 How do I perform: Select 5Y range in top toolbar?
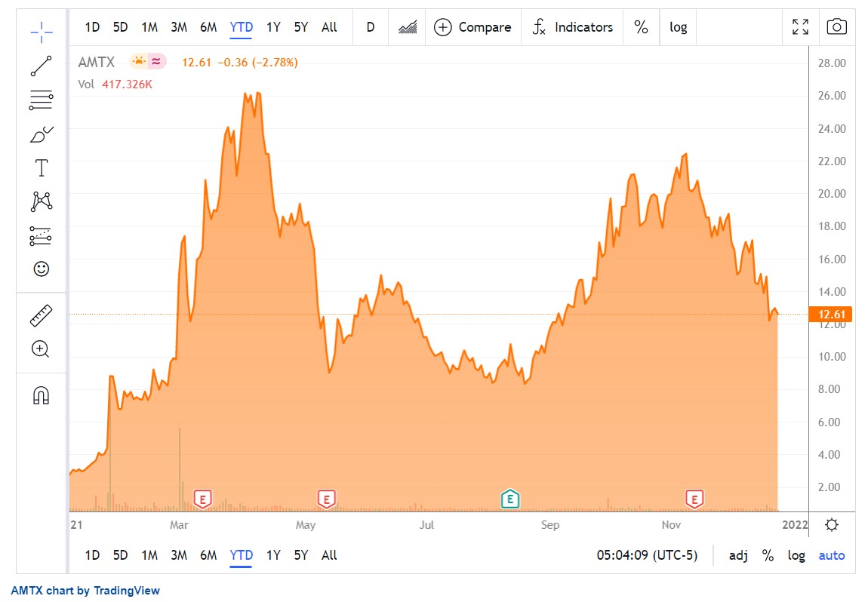click(300, 27)
